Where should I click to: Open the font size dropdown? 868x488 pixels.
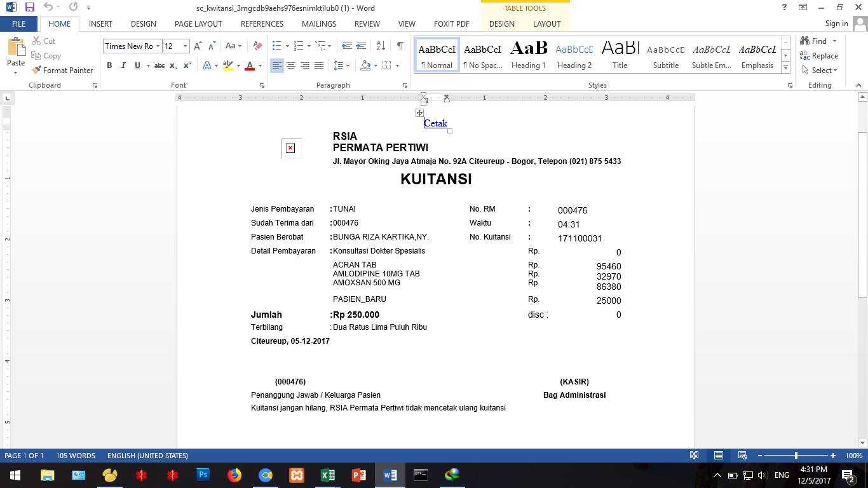(186, 46)
